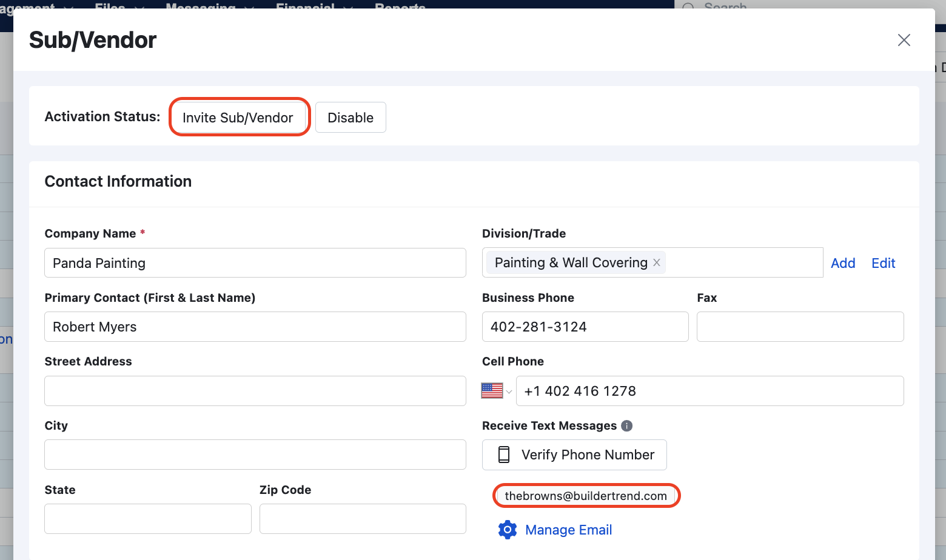Open Manage Email settings link
946x560 pixels.
[569, 530]
